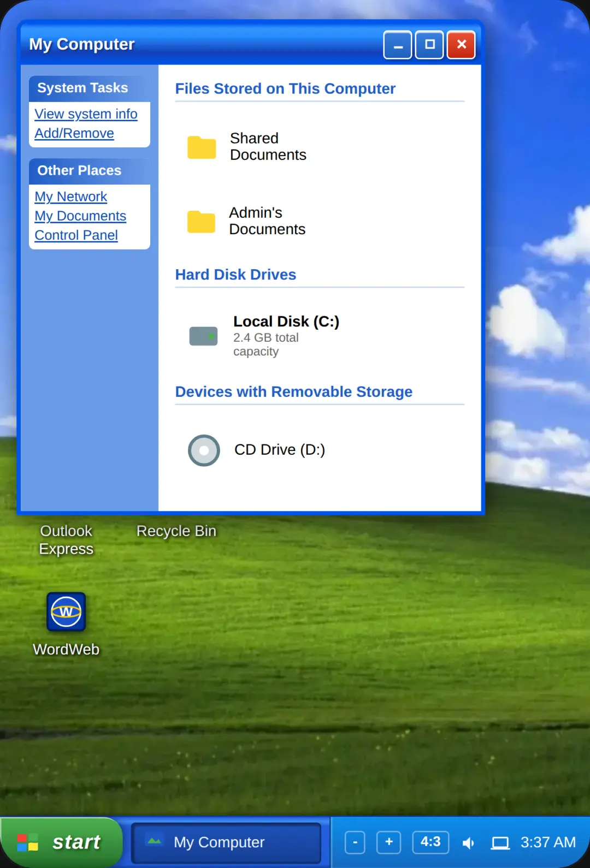The image size is (590, 868).
Task: Click the 3:37 AM clock
Action: (548, 842)
